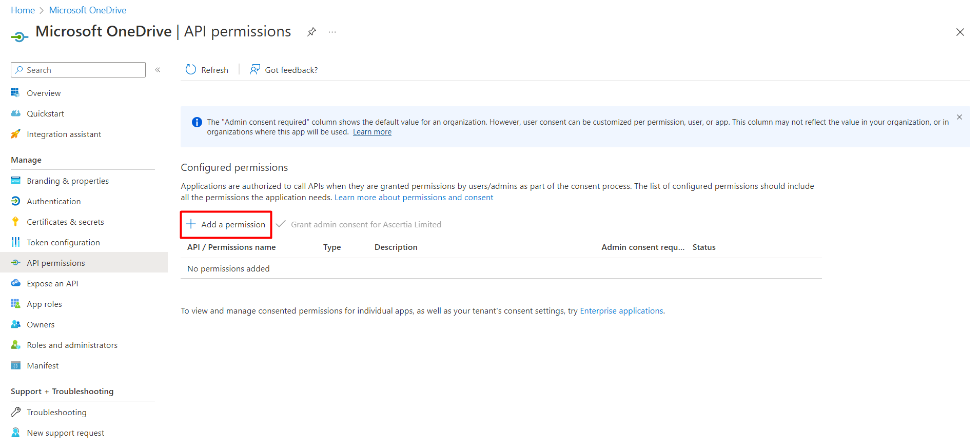Open Learn more about permissions and consent
Viewport: 980px width, 448px height.
point(414,198)
